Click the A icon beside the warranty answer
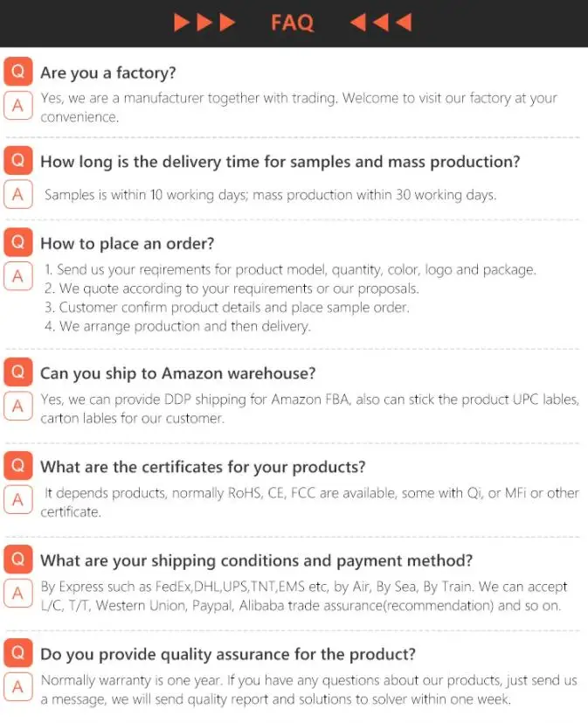 [x=17, y=687]
